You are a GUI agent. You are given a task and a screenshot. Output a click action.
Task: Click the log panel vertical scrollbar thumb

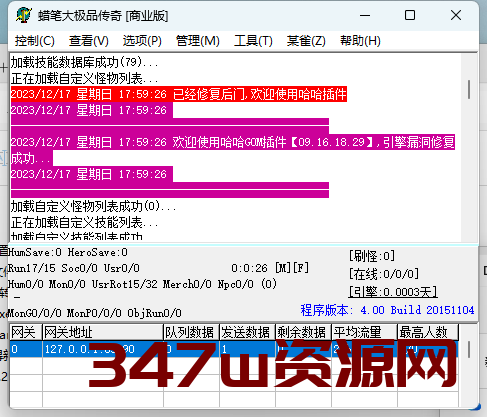tap(469, 89)
